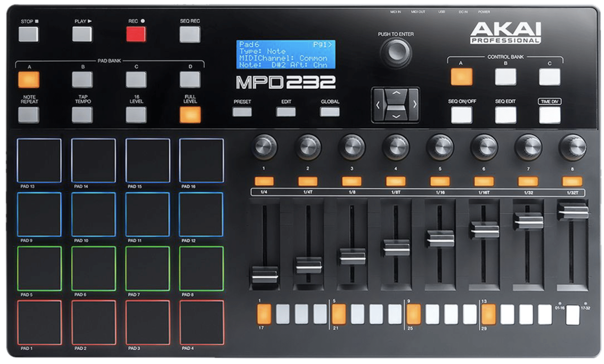Select Pad Bank C button

(x=136, y=80)
